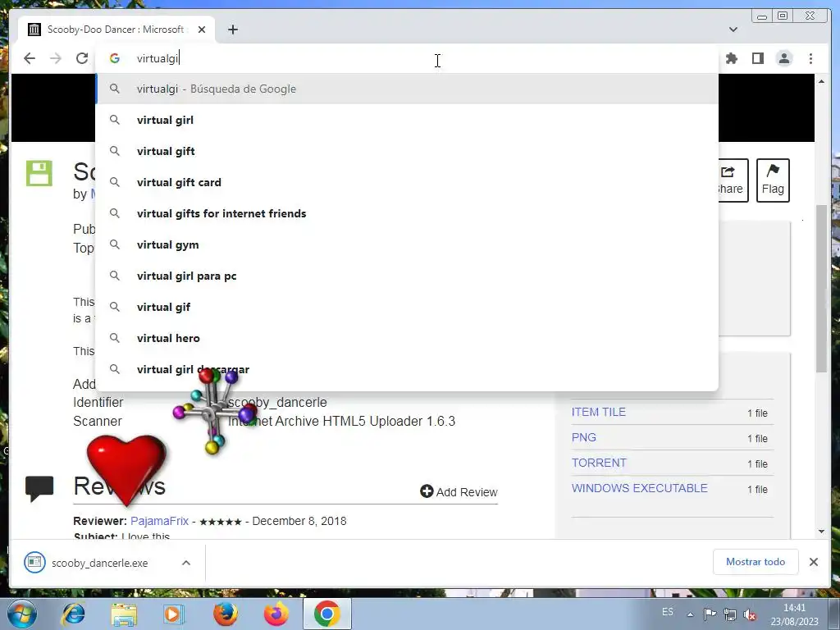Open WINDOWS EXECUTABLE download option
This screenshot has width=840, height=630.
click(640, 488)
